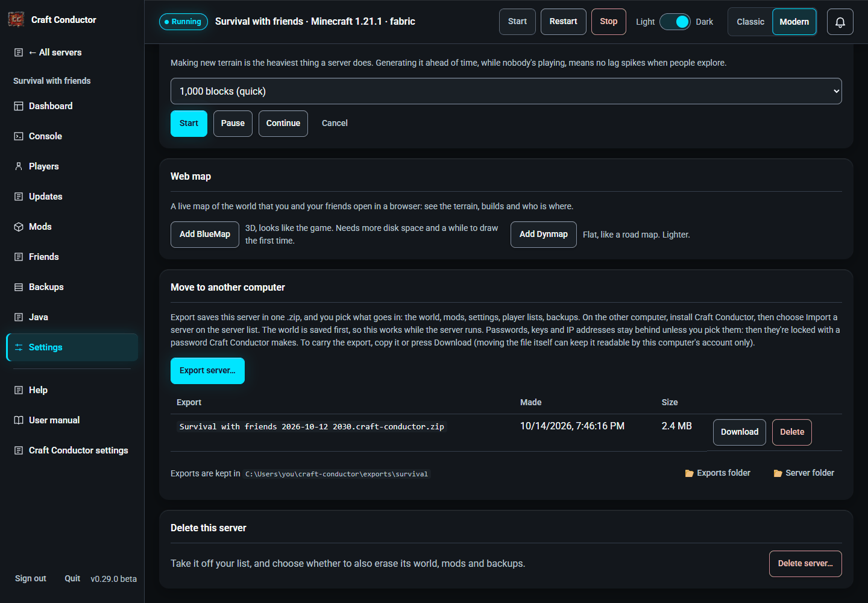Image resolution: width=868 pixels, height=603 pixels.
Task: Quit the application
Action: click(72, 578)
